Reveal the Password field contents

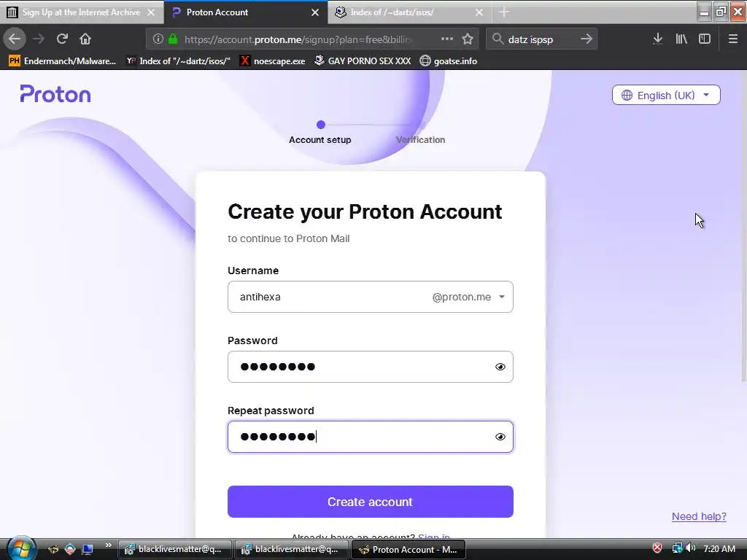point(500,367)
